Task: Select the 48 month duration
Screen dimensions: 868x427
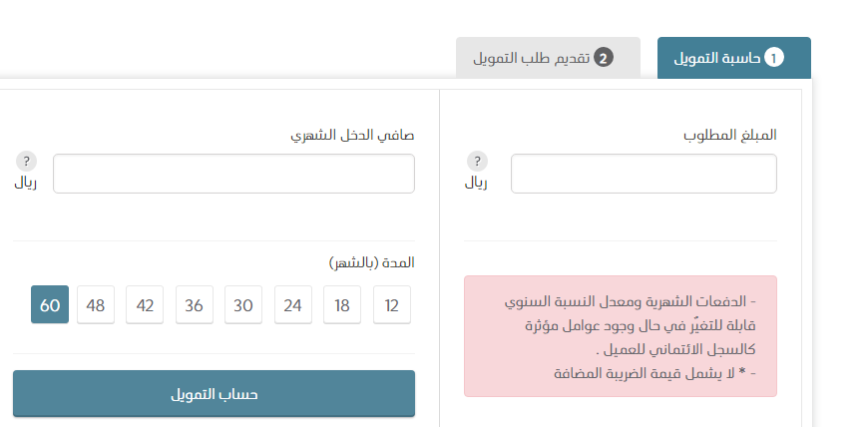Action: point(96,304)
